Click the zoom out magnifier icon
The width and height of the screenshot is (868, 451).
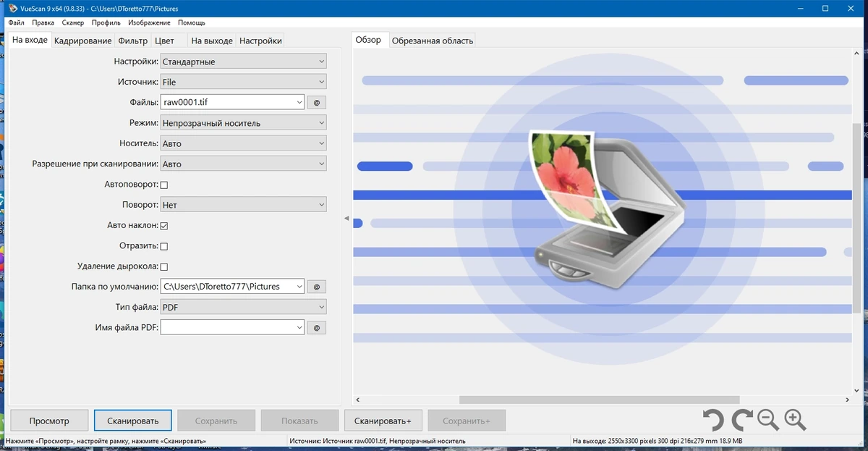[767, 420]
